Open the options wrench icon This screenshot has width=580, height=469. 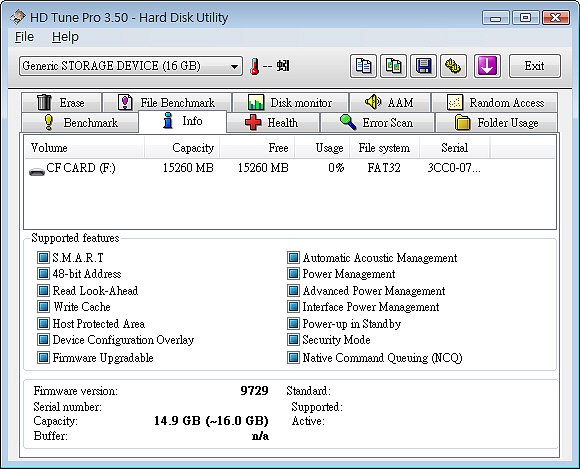click(x=453, y=66)
